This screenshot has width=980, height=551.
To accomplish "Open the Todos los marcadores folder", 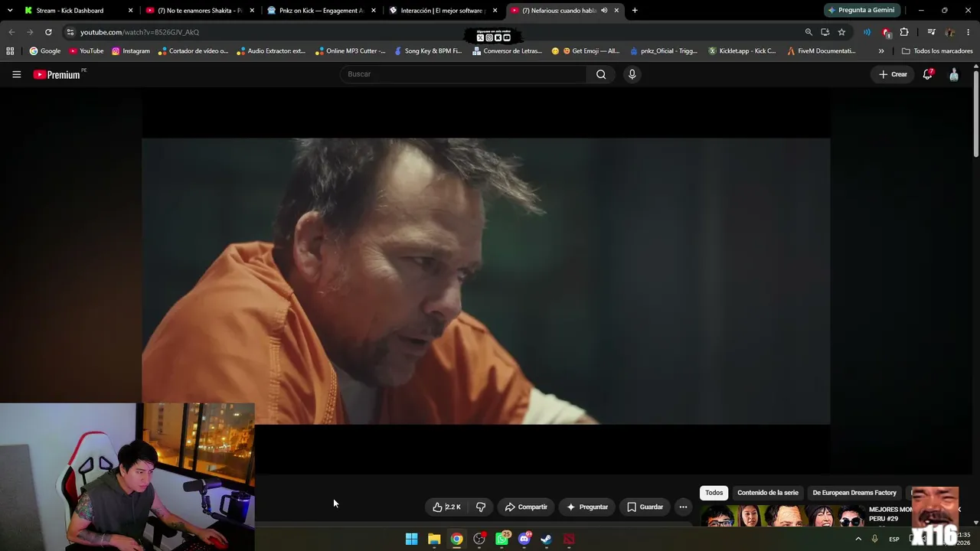I will pyautogui.click(x=937, y=51).
